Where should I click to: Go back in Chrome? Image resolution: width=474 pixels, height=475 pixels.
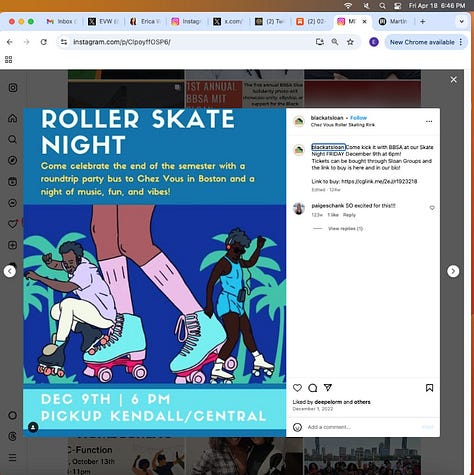pos(10,42)
